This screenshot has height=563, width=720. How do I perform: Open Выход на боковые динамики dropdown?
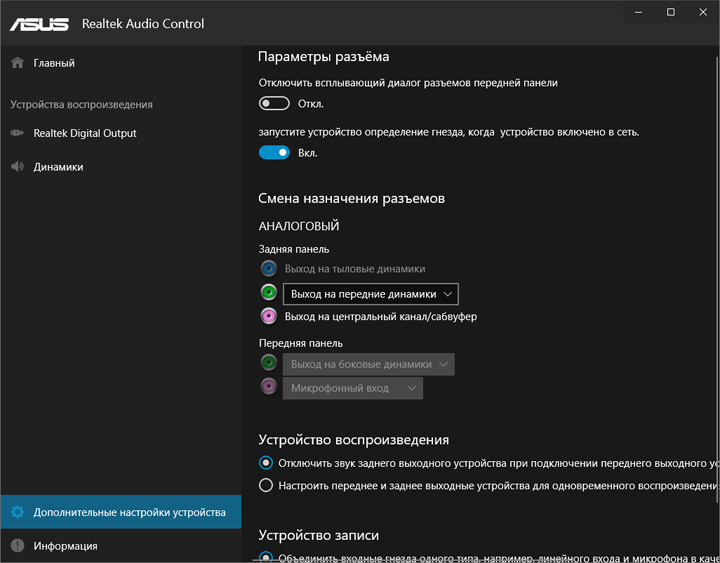tap(369, 364)
